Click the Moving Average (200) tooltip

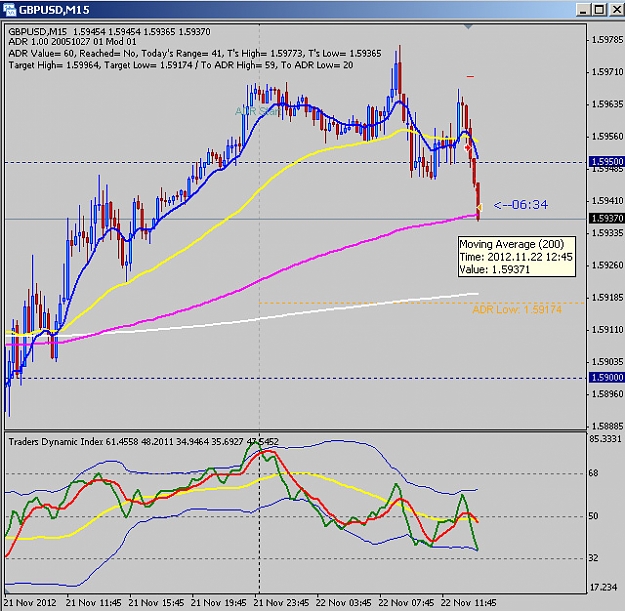point(516,256)
